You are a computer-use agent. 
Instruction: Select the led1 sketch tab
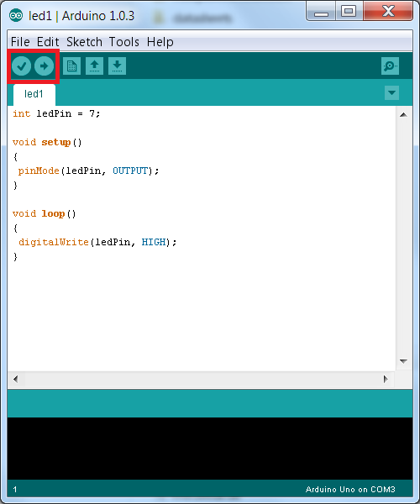(34, 94)
